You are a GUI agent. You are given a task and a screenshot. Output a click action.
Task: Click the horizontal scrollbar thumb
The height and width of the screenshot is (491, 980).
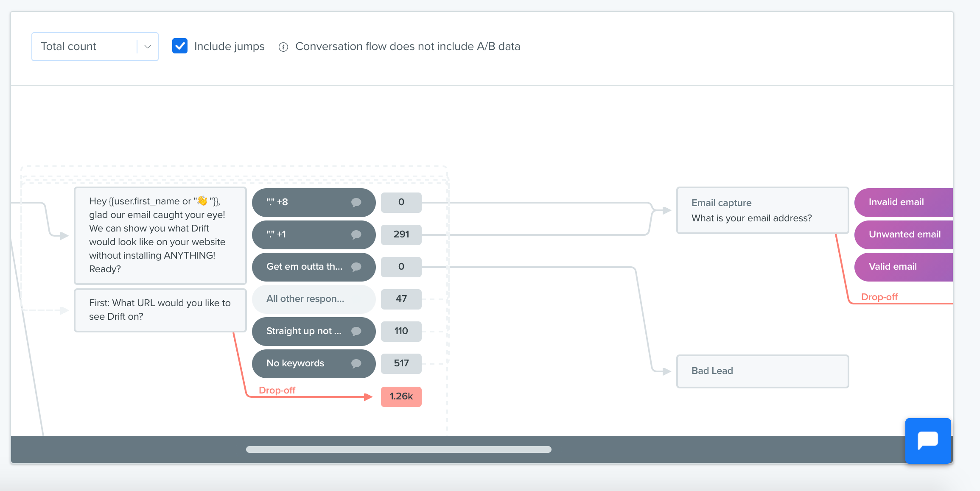[399, 449]
